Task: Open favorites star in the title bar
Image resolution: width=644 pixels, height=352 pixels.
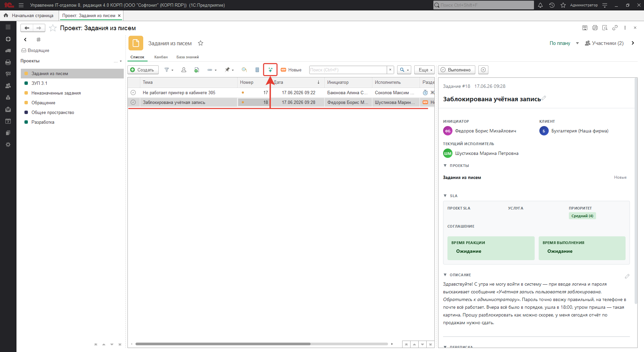Action: (x=563, y=5)
